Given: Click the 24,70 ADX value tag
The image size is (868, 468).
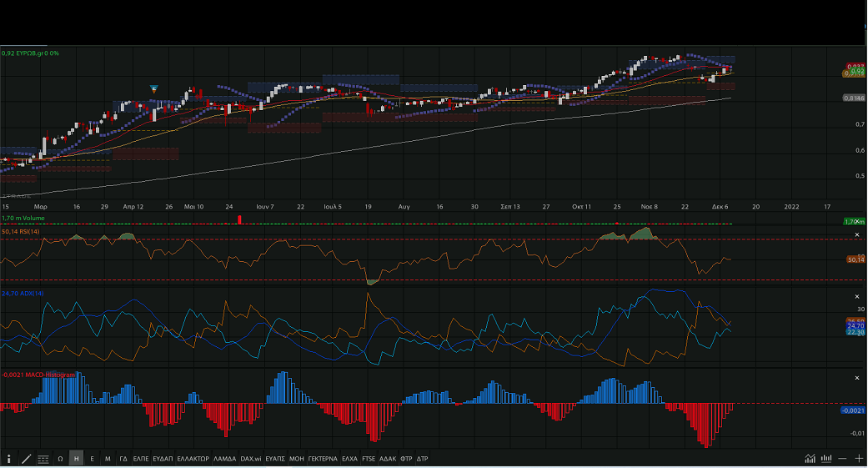Looking at the screenshot, I should (x=855, y=326).
